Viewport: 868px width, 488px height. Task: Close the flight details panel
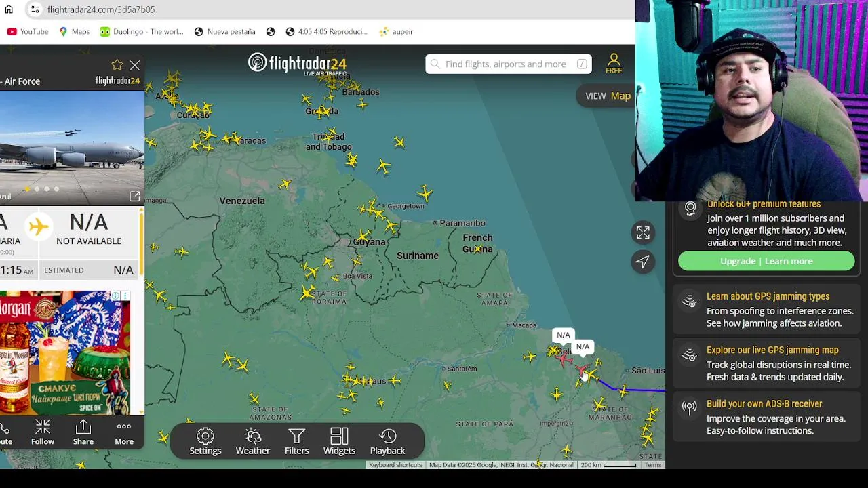point(135,65)
